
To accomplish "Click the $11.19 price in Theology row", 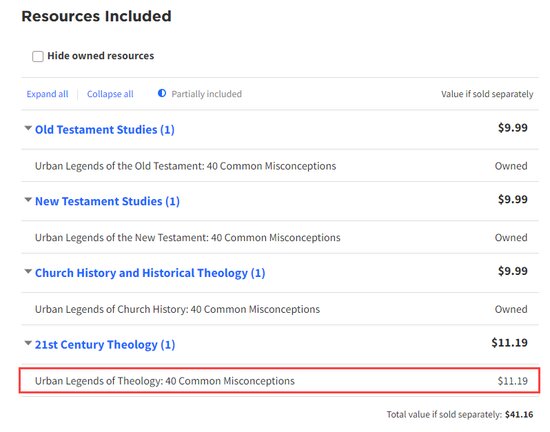I will click(512, 381).
